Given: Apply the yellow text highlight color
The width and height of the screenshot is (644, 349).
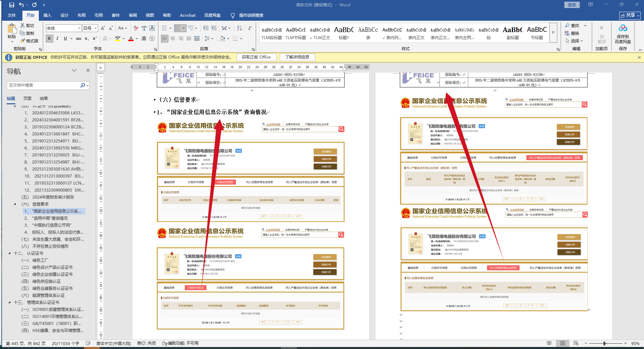Looking at the screenshot, I should [117, 39].
